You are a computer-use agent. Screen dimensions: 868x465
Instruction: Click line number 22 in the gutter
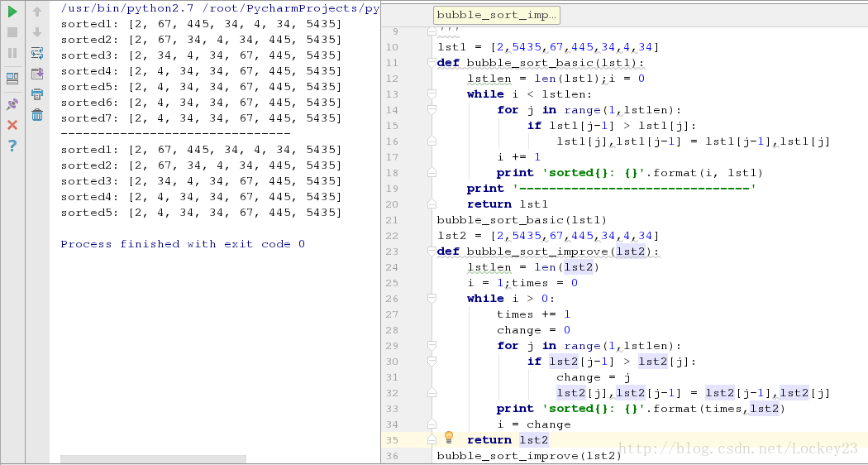point(391,236)
